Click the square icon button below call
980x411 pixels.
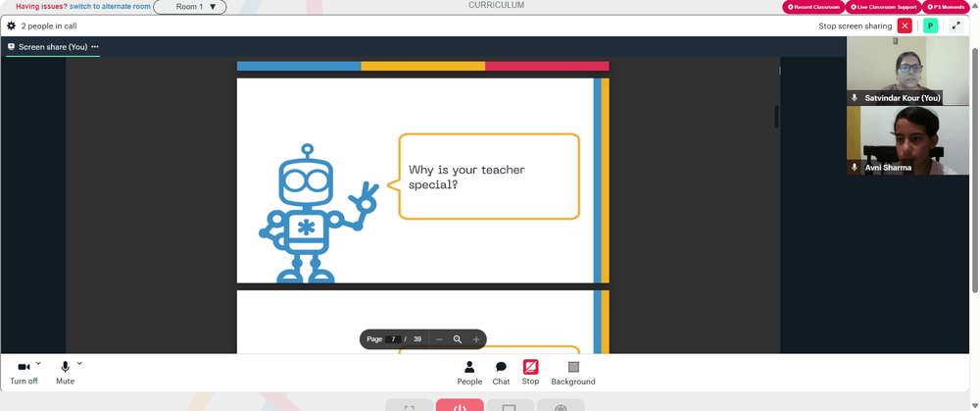[510, 405]
